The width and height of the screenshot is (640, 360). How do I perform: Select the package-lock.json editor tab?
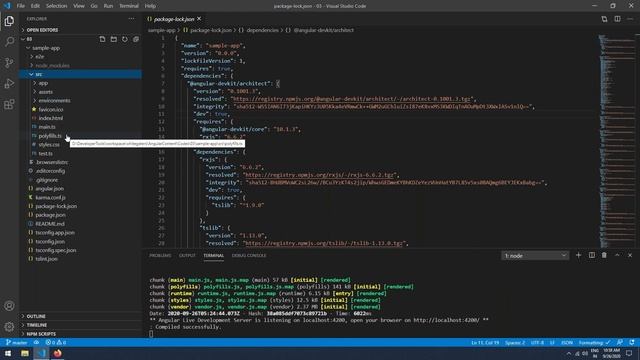click(x=174, y=19)
